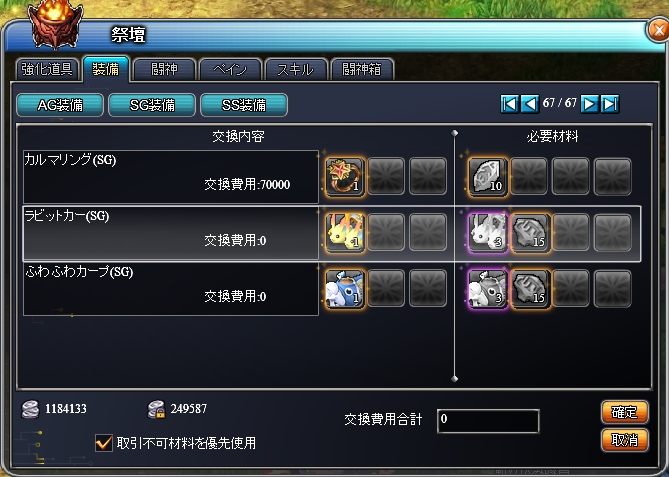Go to the first page arrow
669x477 pixels.
pos(509,104)
